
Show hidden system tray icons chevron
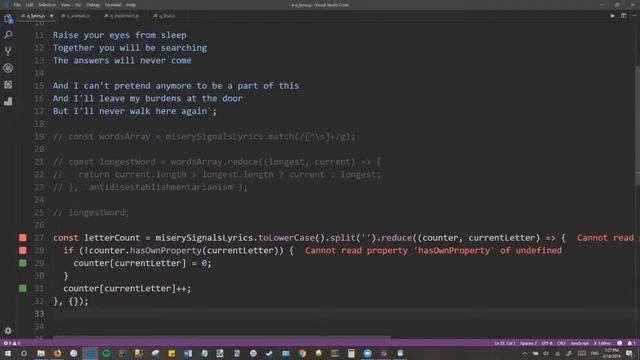tap(524, 353)
